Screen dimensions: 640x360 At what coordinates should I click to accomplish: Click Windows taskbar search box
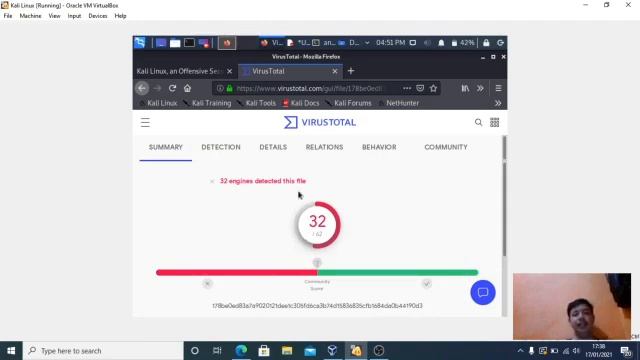[103, 351]
